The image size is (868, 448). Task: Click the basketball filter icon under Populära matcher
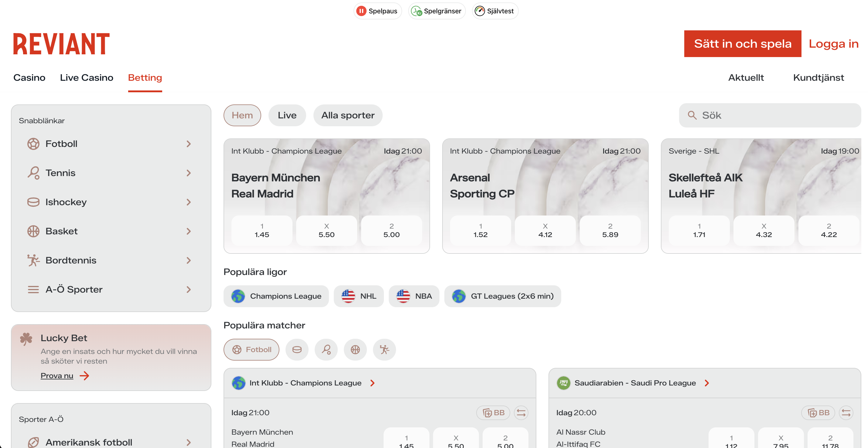pyautogui.click(x=355, y=350)
